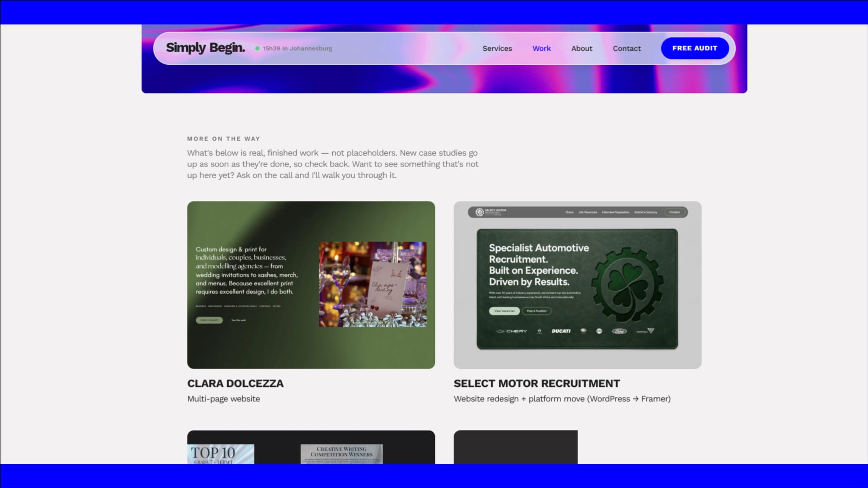Open the Work nav item
868x488 pixels.
coord(542,48)
